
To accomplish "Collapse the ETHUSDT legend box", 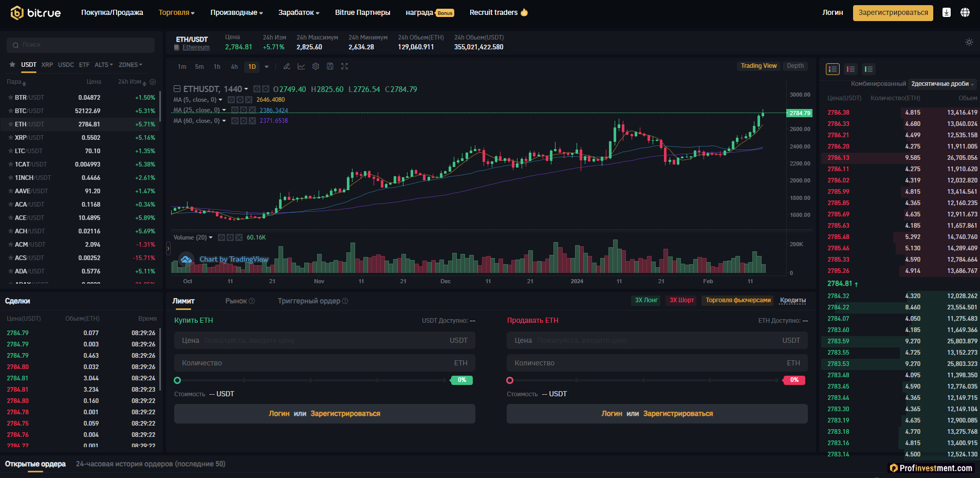I will coord(177,89).
